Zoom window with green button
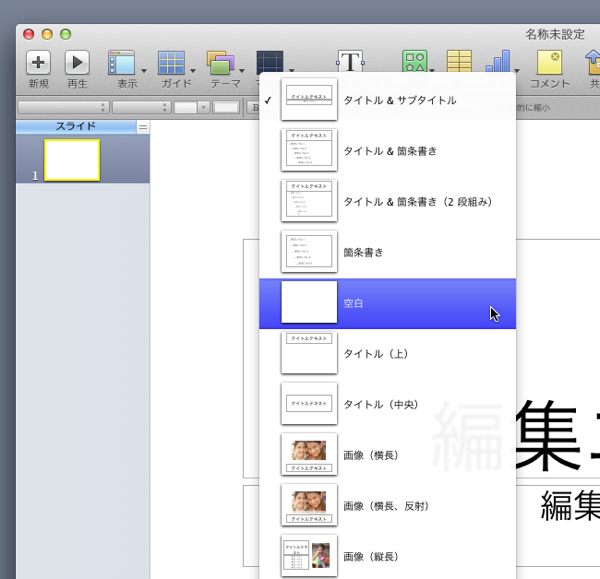The image size is (600, 579). tap(65, 34)
